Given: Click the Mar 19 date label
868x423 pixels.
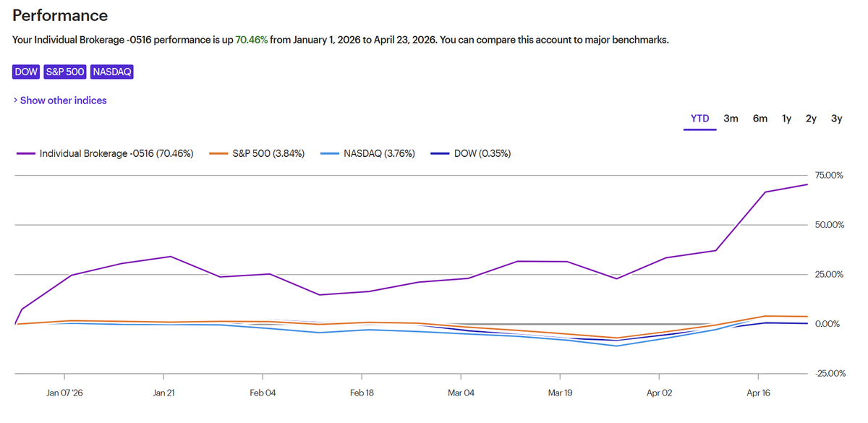Looking at the screenshot, I should (560, 393).
